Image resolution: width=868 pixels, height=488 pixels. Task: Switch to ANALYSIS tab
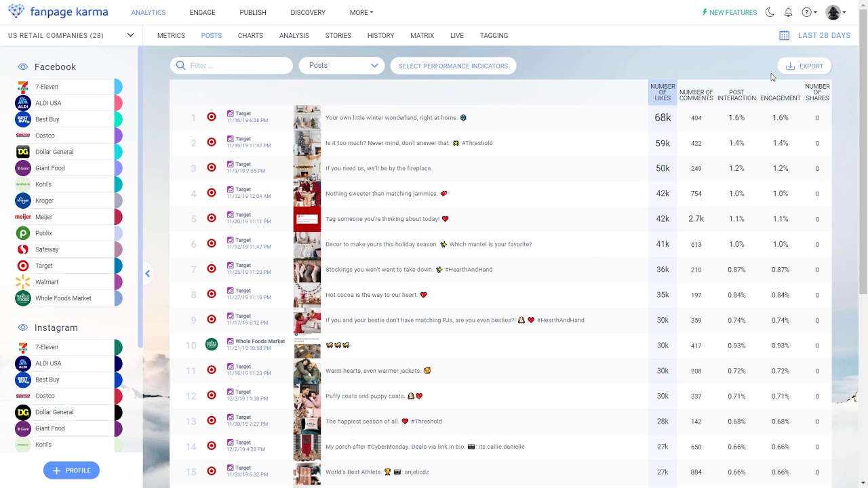[294, 35]
